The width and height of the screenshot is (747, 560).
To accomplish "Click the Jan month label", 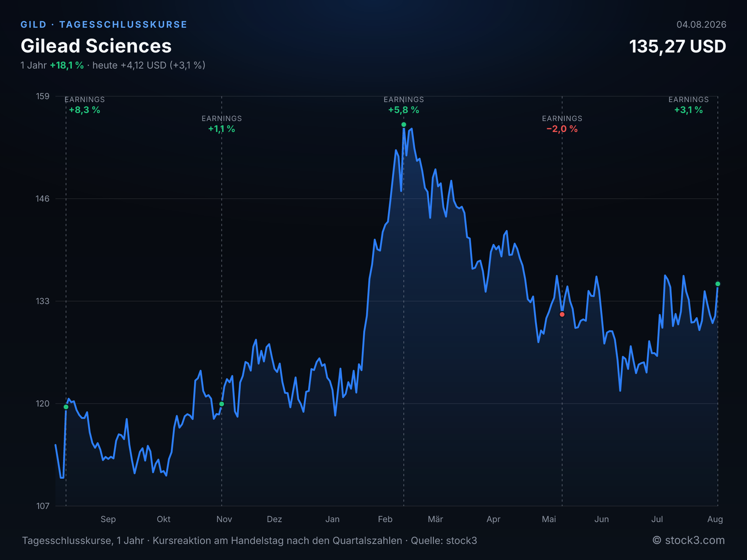I will coord(332,519).
